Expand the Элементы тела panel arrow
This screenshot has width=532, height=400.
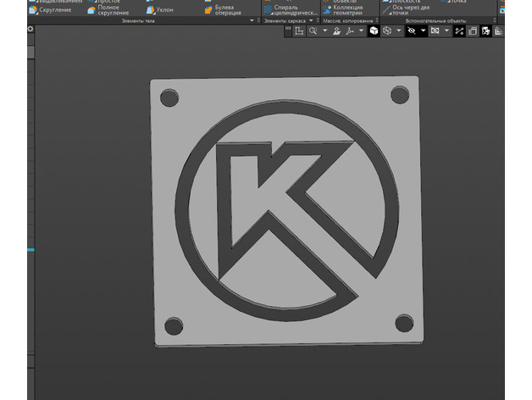pyautogui.click(x=252, y=20)
